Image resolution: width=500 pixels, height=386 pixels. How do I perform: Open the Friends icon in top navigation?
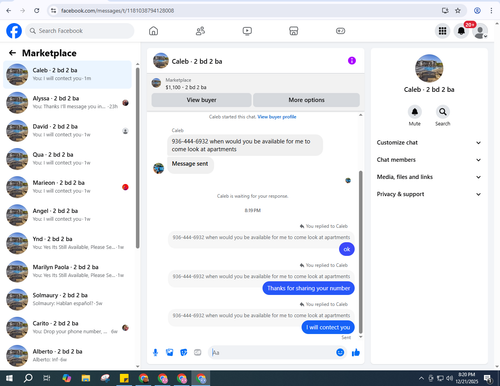click(x=200, y=31)
